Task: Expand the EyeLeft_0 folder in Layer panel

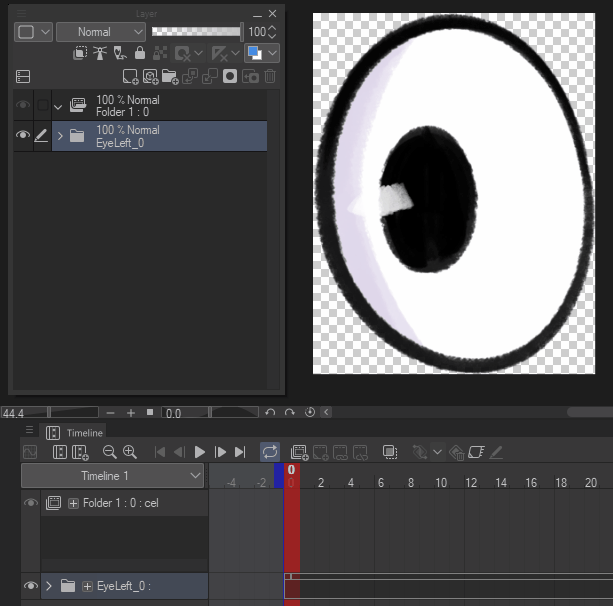Action: 59,136
